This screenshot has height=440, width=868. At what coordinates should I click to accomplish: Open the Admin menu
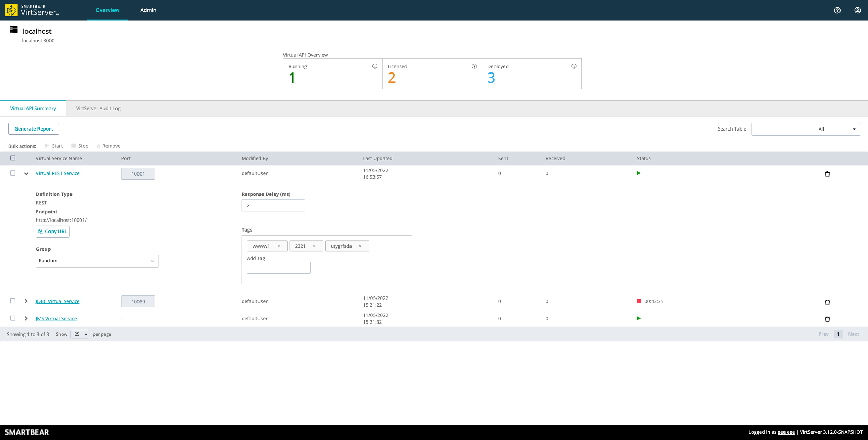148,10
